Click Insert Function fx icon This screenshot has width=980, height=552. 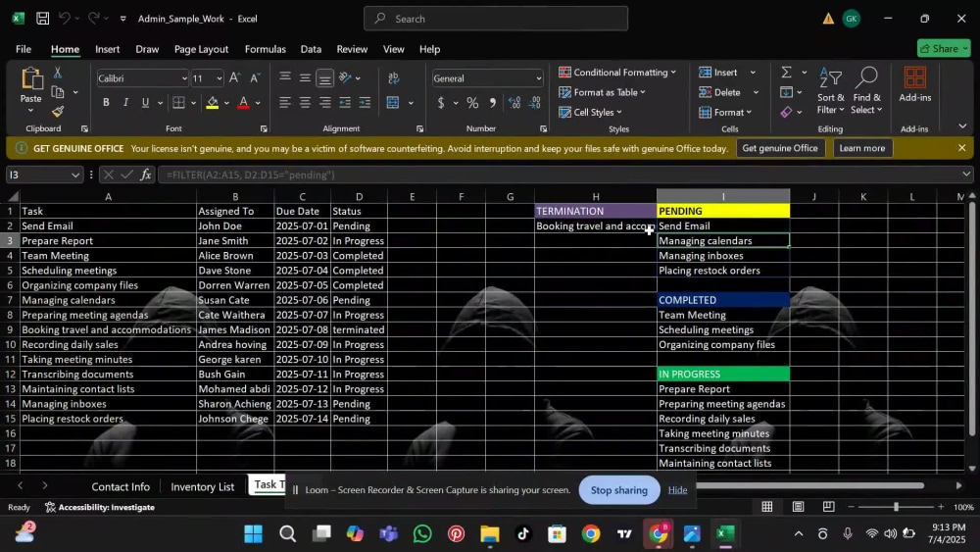[146, 175]
